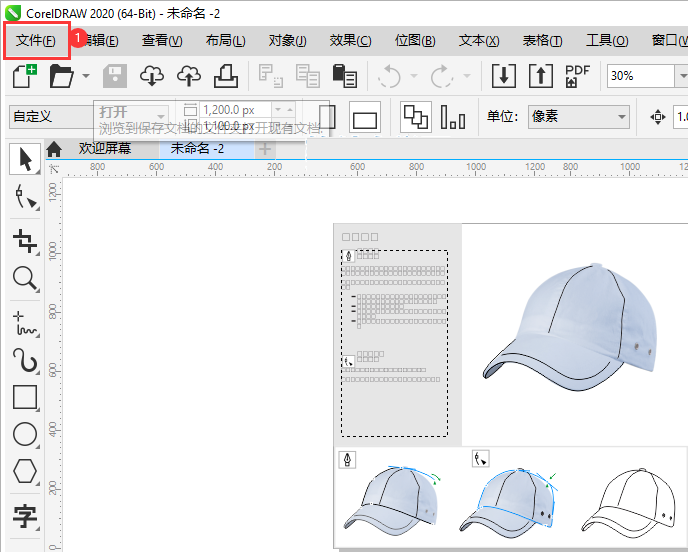Select the Text tool
The width and height of the screenshot is (688, 552).
tap(25, 516)
